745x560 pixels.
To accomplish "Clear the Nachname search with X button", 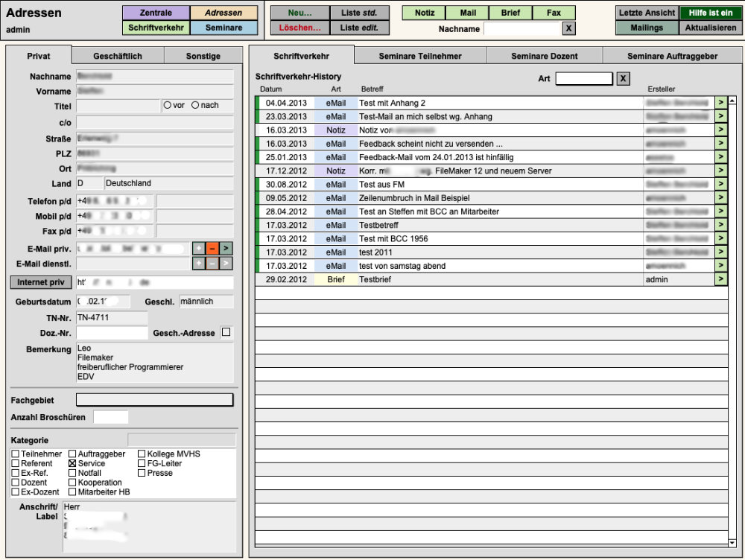I will [568, 29].
